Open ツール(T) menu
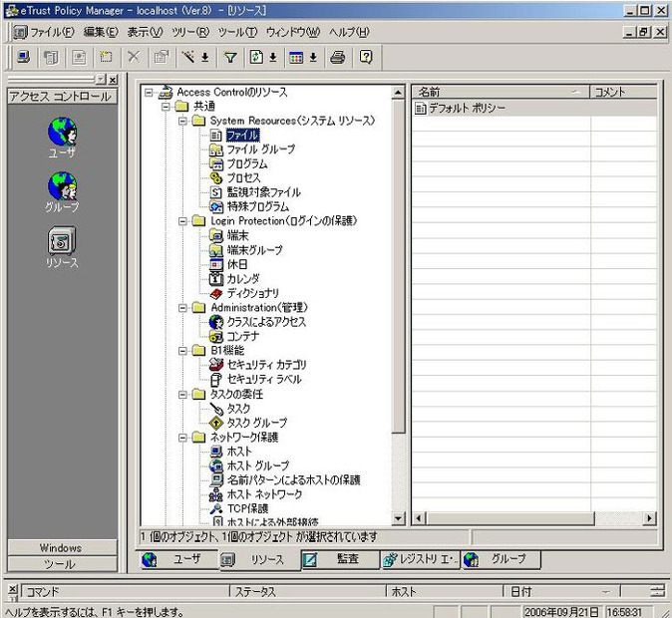672x618 pixels. 238,32
